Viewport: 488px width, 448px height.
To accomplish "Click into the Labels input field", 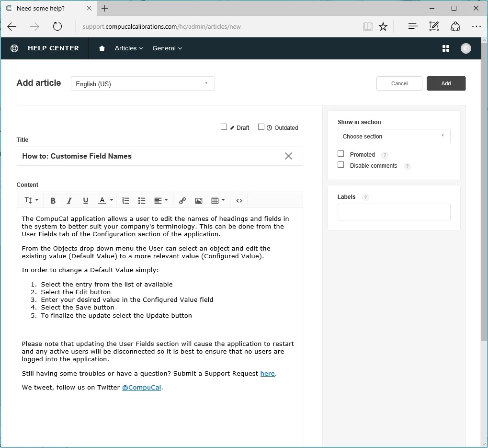I will click(394, 212).
